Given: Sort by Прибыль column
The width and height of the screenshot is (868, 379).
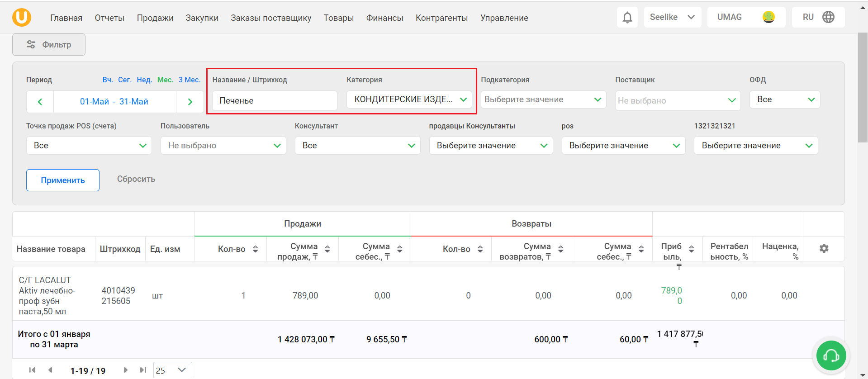Looking at the screenshot, I should coord(692,249).
